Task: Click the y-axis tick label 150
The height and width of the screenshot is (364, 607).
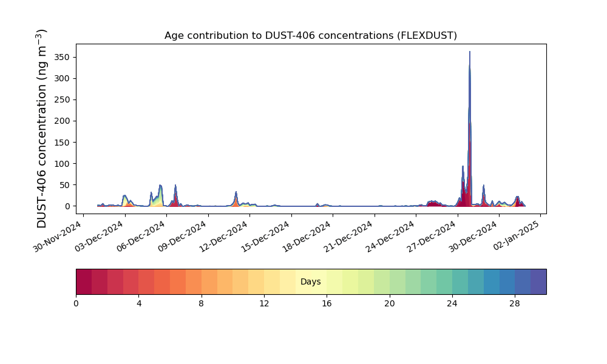Action: 63,143
